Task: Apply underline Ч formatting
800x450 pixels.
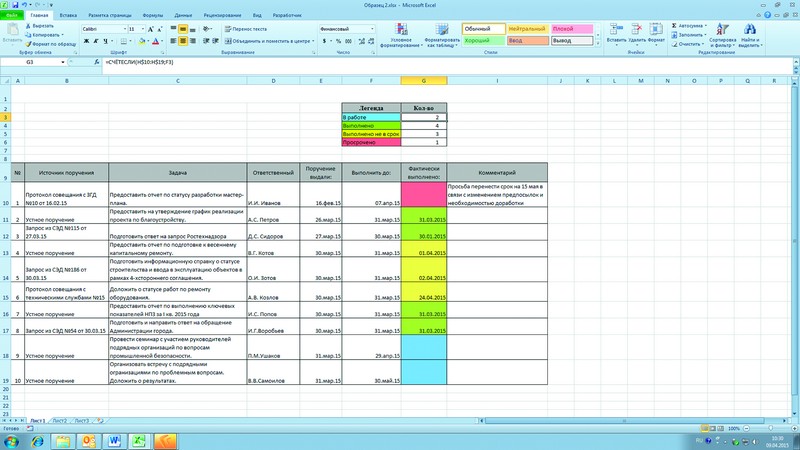Action: 105,41
